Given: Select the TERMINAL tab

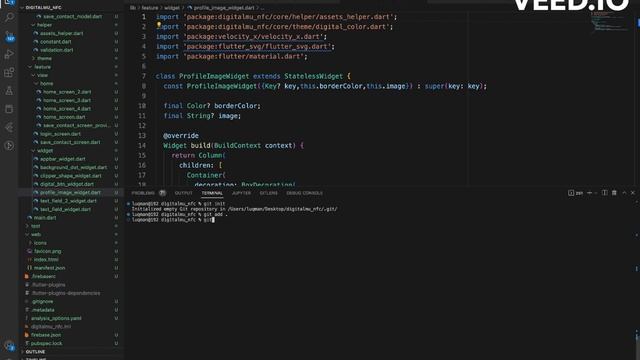Looking at the screenshot, I should [x=212, y=193].
